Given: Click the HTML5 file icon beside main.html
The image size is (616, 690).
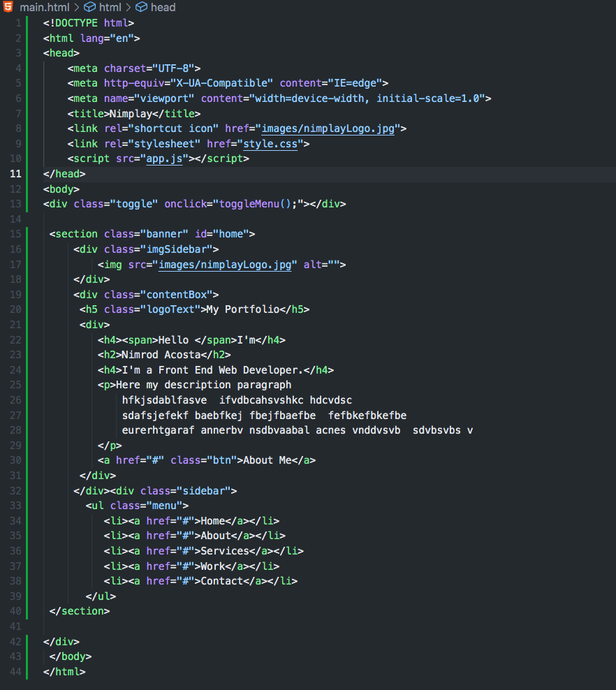Looking at the screenshot, I should pos(8,7).
